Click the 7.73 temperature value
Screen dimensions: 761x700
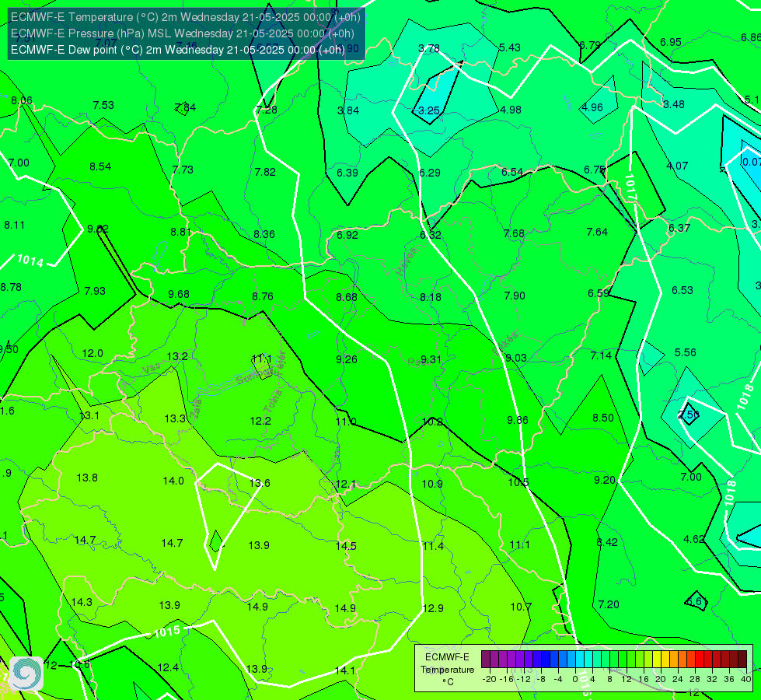click(x=183, y=170)
